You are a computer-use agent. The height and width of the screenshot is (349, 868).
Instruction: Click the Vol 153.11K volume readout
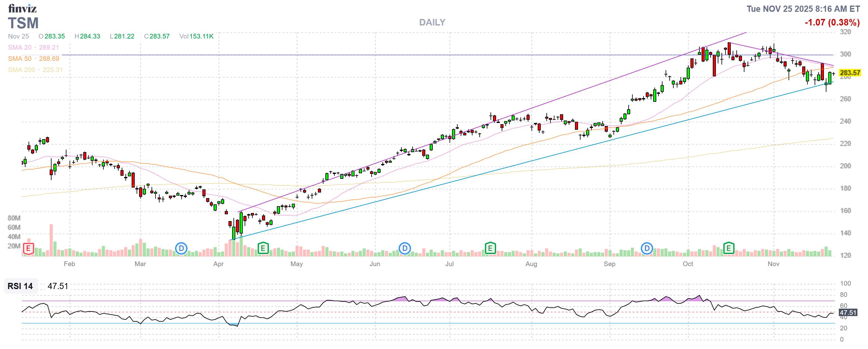coord(197,36)
